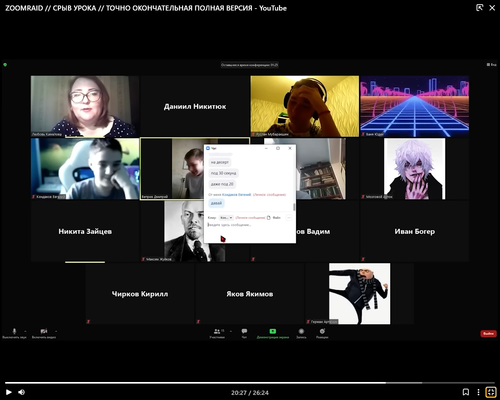Click green 'Демонстрация экрана' share screen icon
This screenshot has height=400, width=500.
[x=273, y=331]
